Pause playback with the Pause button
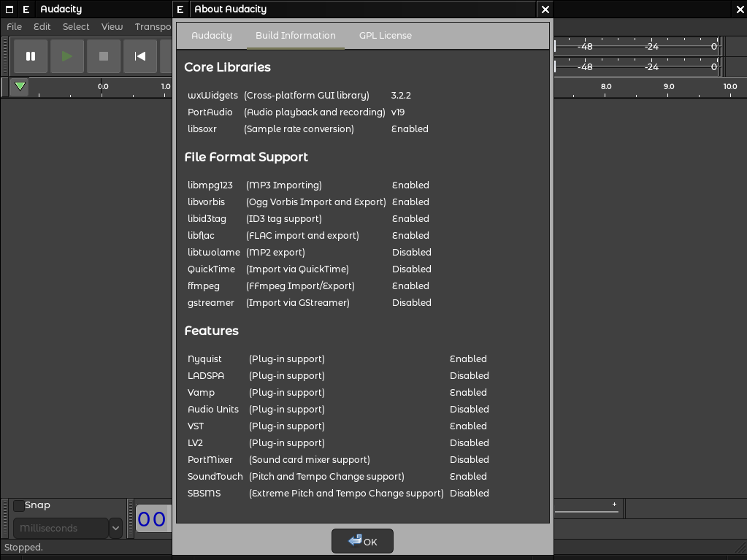 coord(31,56)
